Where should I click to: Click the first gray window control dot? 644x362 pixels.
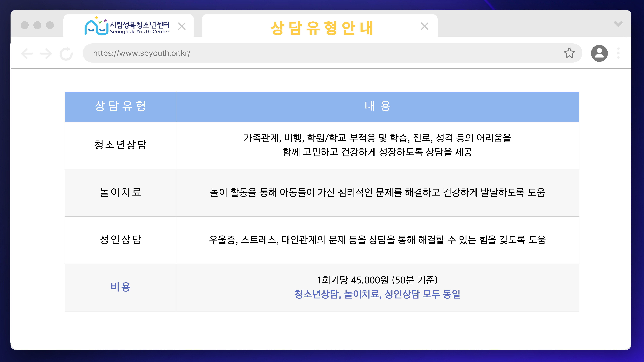[x=25, y=25]
